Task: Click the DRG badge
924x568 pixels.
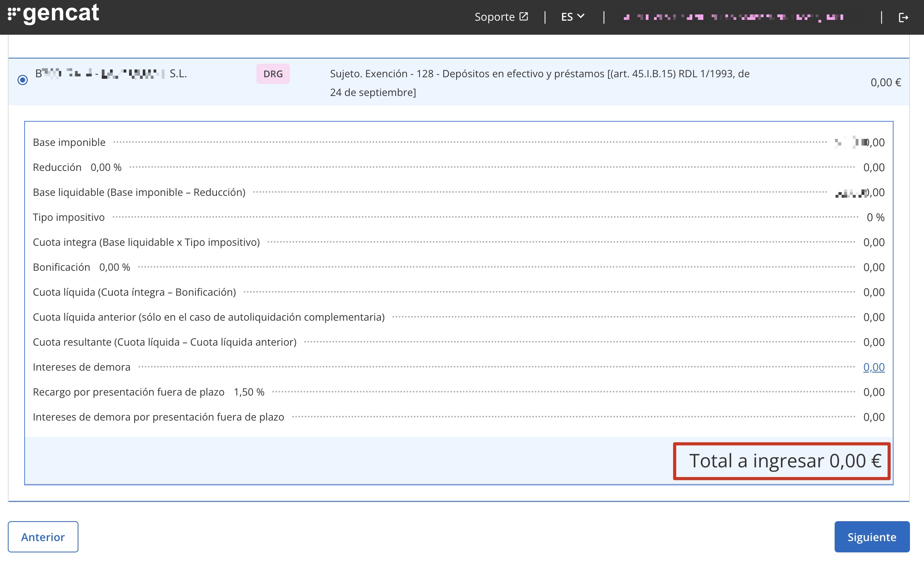Action: 273,74
